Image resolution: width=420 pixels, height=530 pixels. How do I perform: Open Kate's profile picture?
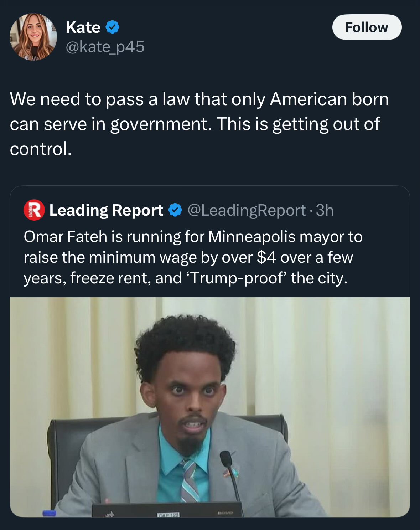pos(33,37)
